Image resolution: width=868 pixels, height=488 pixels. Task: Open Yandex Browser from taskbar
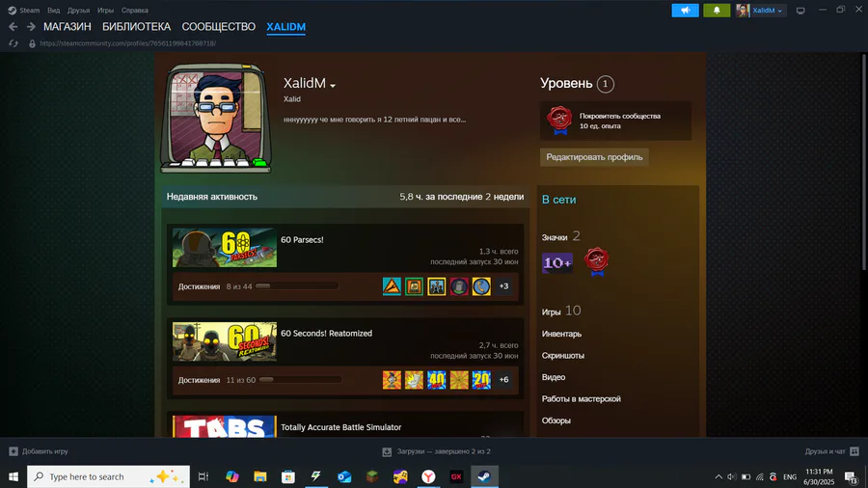click(x=428, y=476)
